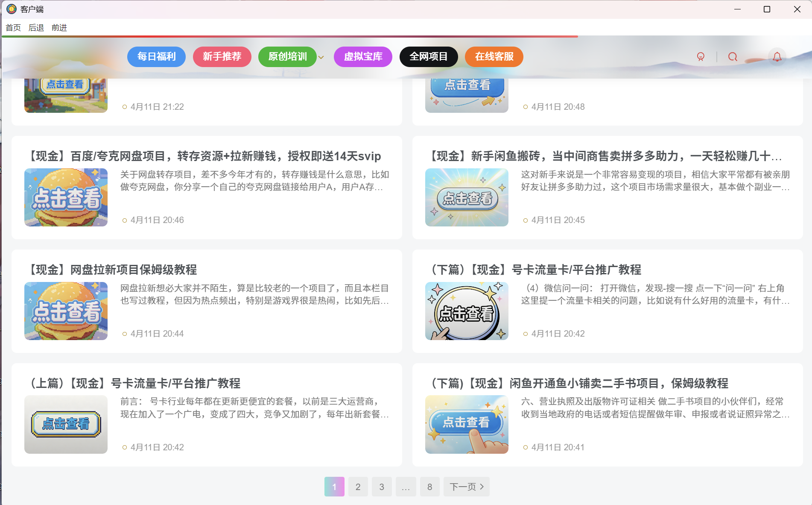Expand the 原创培训 dropdown chevron

[x=321, y=57]
